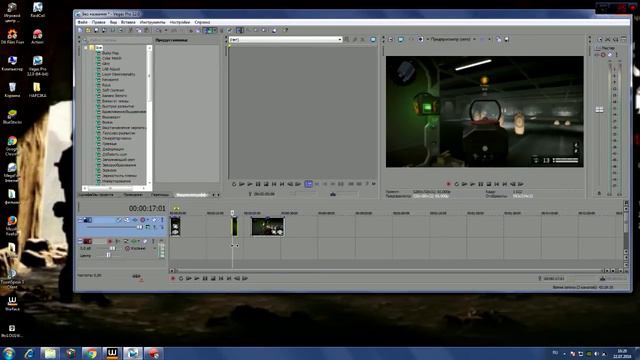
Task: Click the Save project toolbar icon
Action: click(x=96, y=30)
